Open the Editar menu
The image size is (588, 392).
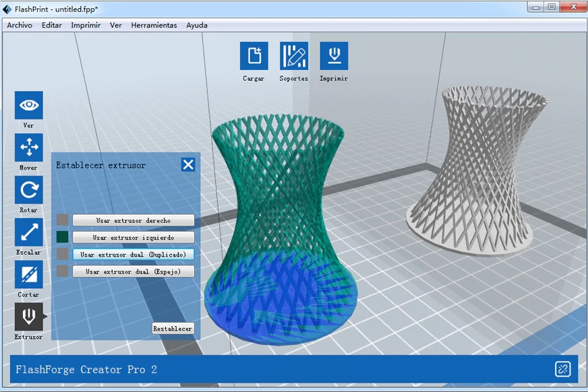[x=52, y=25]
